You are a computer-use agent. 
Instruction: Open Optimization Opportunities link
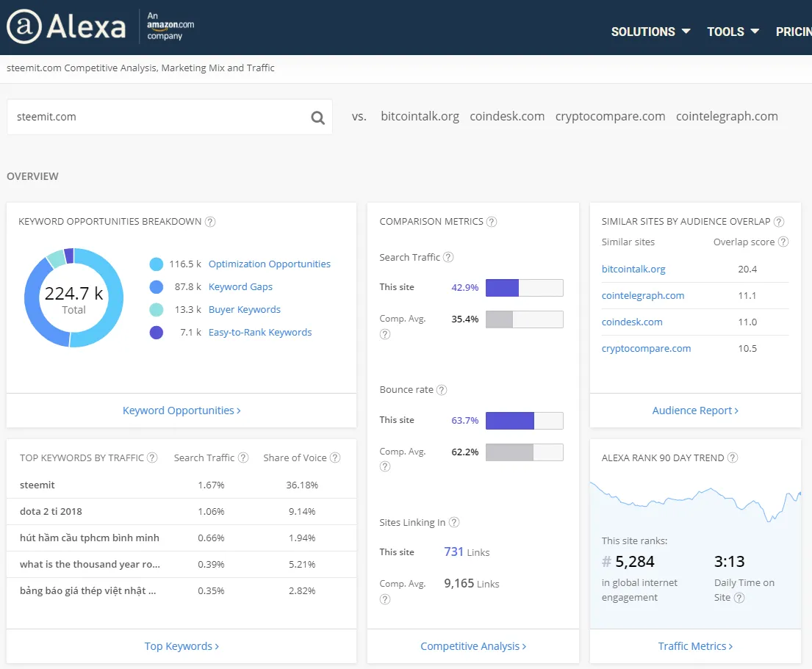point(269,264)
